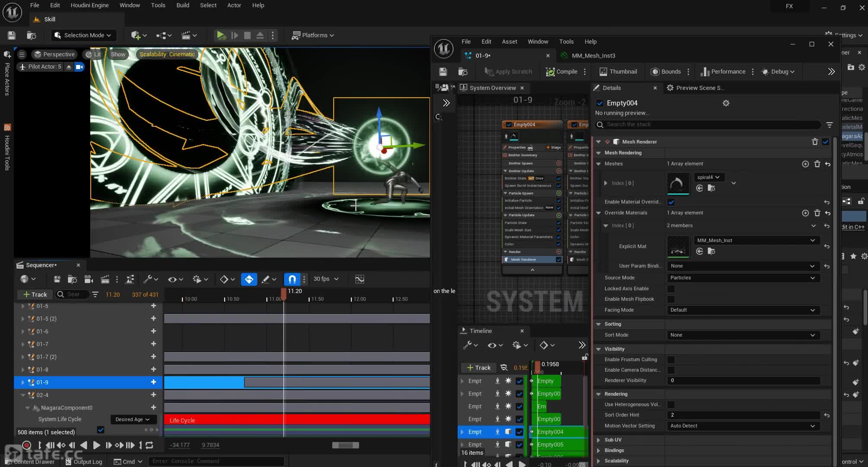Image resolution: width=868 pixels, height=467 pixels.
Task: Open the Sequencer view options eye menu
Action: pyautogui.click(x=175, y=279)
